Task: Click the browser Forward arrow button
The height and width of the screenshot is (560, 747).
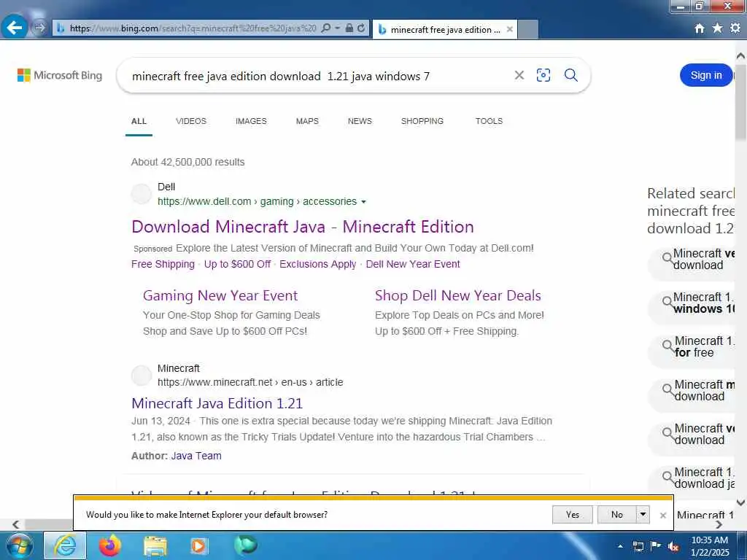Action: (x=39, y=28)
